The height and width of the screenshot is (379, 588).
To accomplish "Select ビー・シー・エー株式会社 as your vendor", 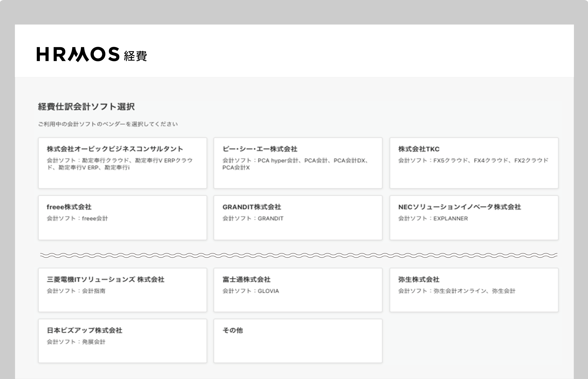I will 298,162.
